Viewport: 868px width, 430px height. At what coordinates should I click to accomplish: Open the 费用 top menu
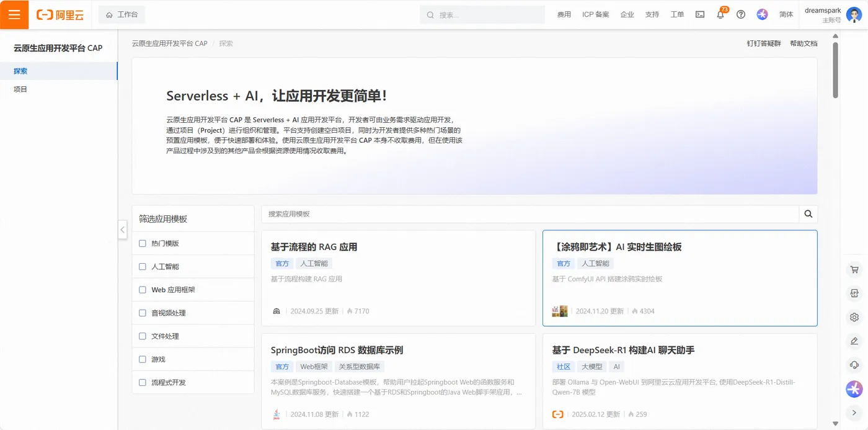(564, 14)
